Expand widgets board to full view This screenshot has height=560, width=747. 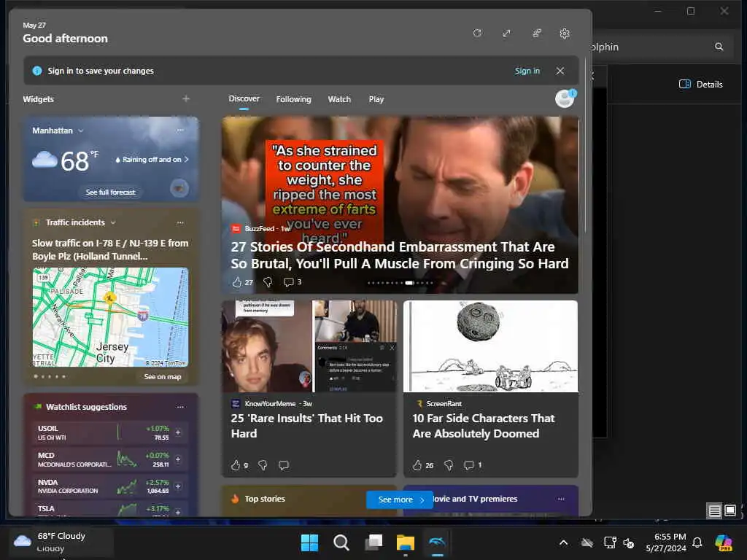coord(506,34)
